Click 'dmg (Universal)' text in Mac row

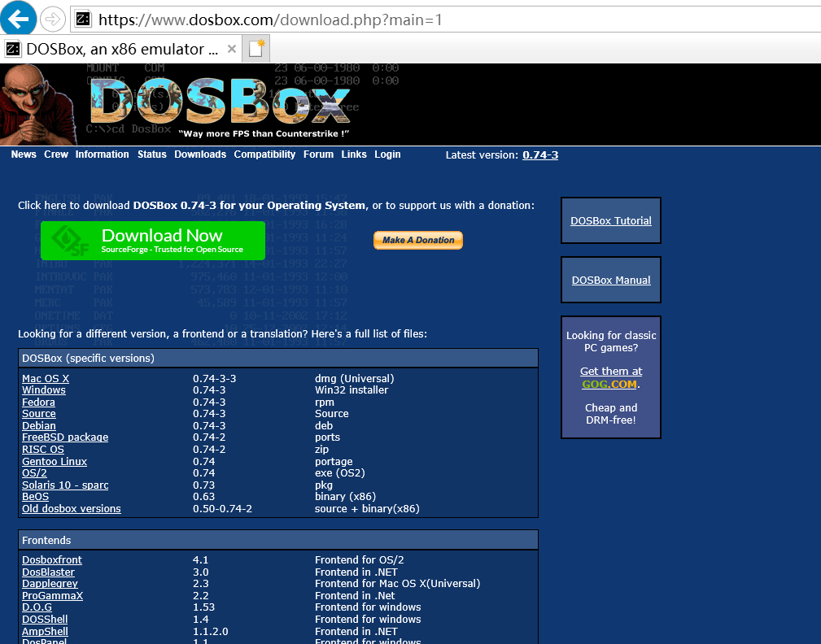click(355, 378)
